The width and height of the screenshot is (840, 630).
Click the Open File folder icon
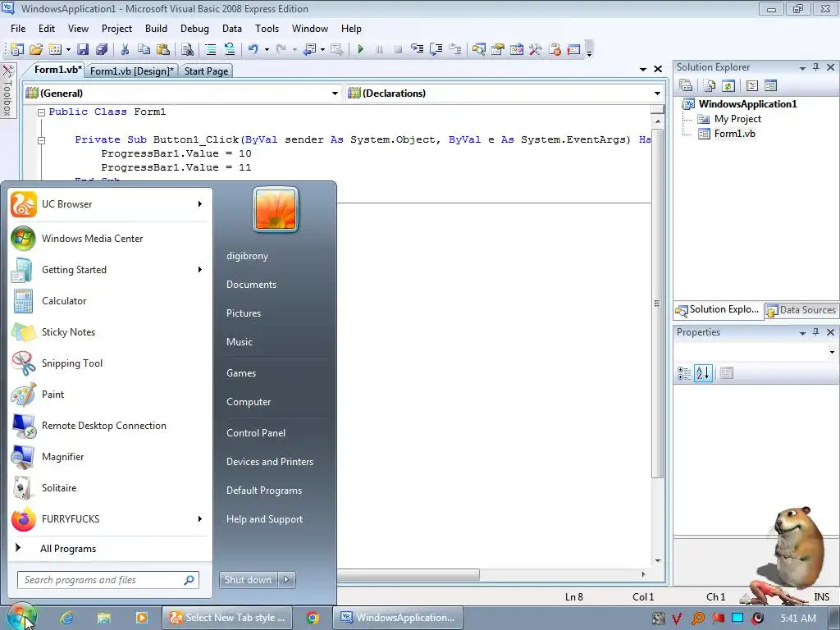(x=36, y=49)
